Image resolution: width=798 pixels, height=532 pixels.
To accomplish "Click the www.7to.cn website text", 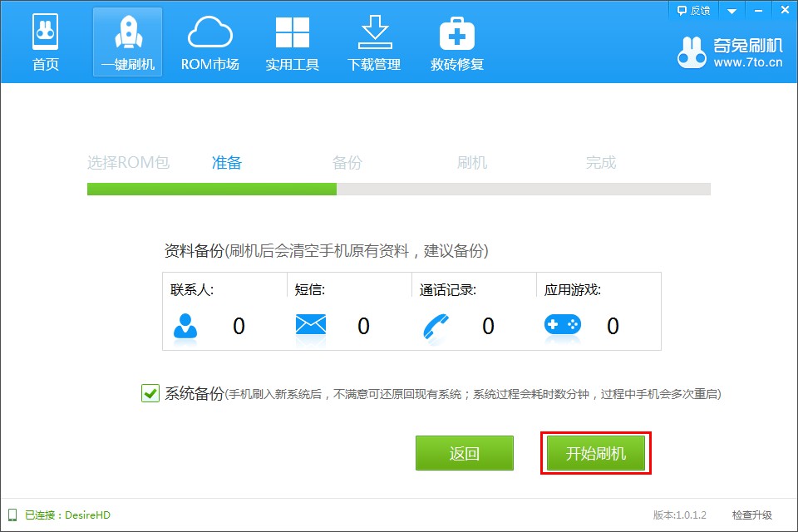I will [x=747, y=62].
